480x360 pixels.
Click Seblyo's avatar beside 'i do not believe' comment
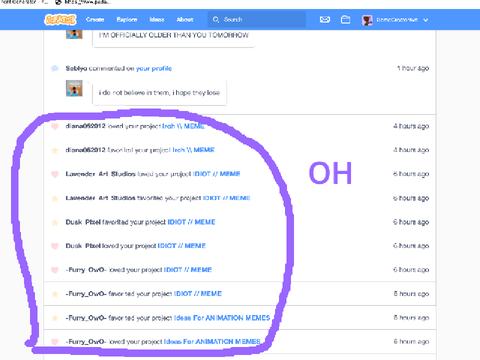[74, 88]
